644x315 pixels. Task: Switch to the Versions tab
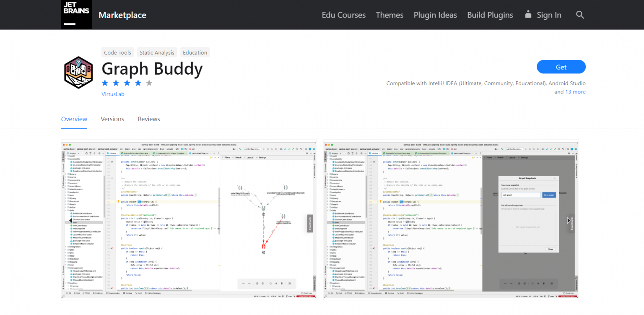click(x=112, y=119)
